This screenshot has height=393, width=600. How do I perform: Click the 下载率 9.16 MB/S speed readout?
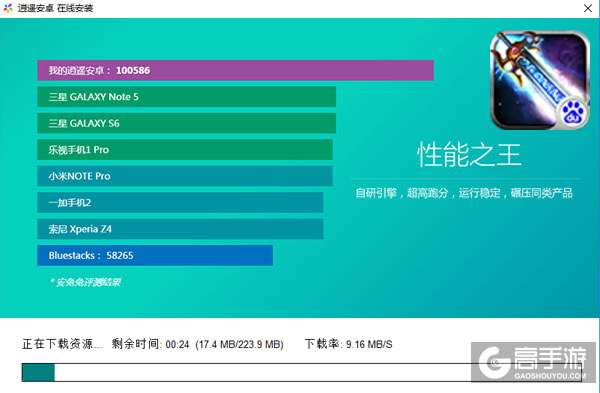[x=349, y=344]
